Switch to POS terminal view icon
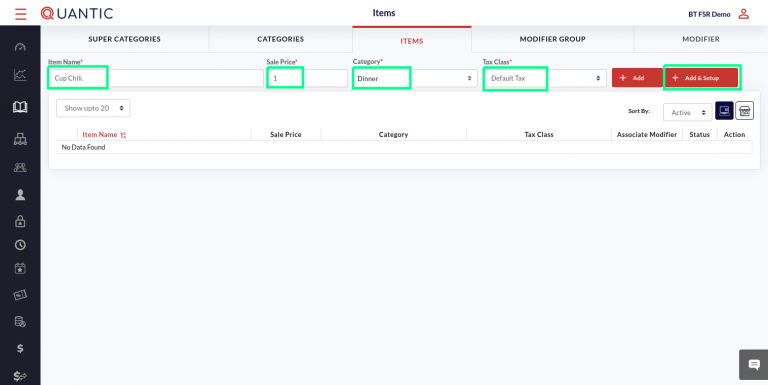Image resolution: width=768 pixels, height=385 pixels. [x=724, y=111]
